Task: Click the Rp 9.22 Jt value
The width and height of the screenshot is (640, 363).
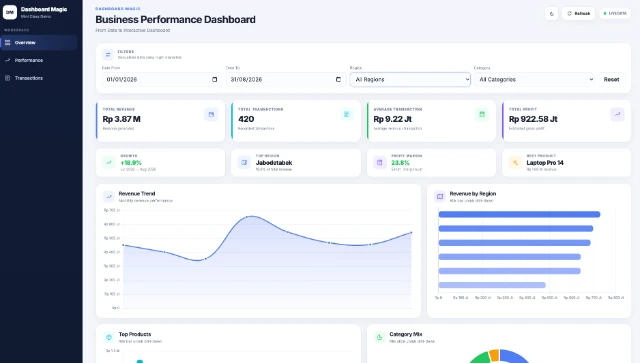Action: pyautogui.click(x=393, y=119)
